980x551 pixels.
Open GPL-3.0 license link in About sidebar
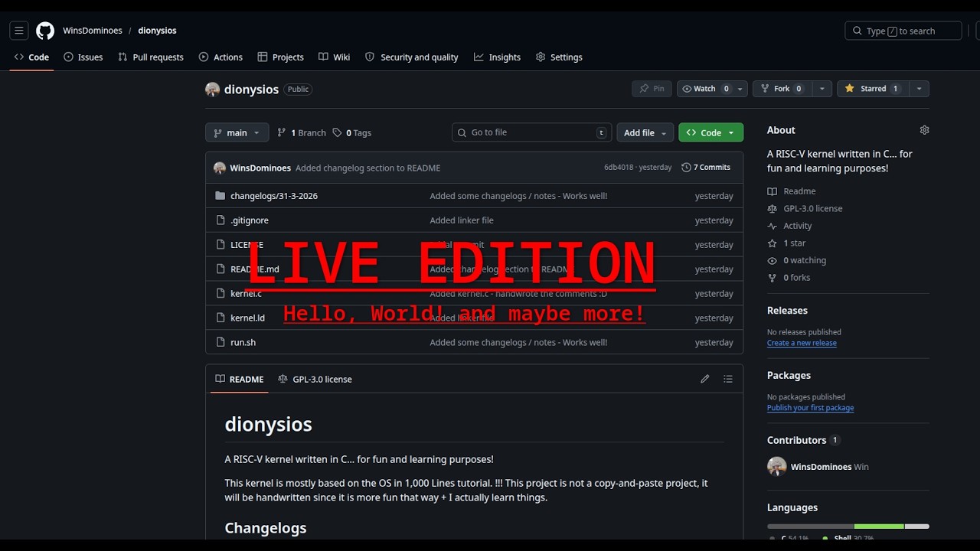click(805, 209)
